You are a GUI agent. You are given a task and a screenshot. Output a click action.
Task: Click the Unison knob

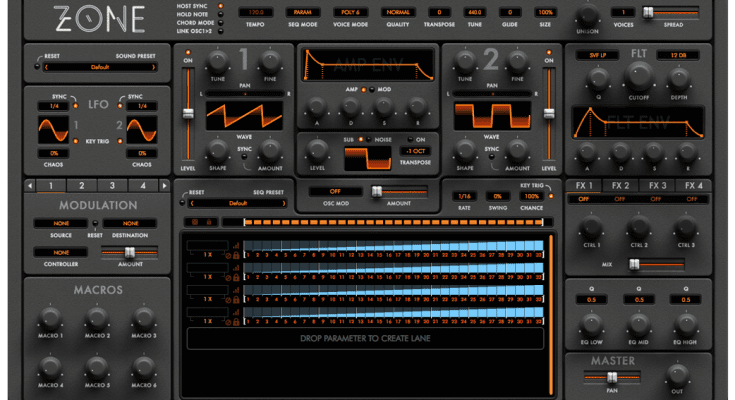587,16
